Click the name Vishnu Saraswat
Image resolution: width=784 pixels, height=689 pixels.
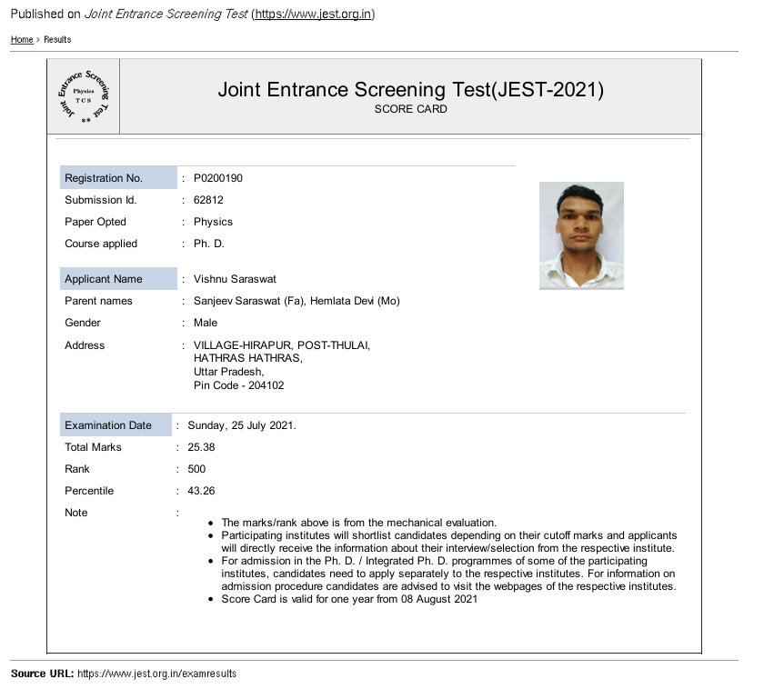(x=235, y=279)
